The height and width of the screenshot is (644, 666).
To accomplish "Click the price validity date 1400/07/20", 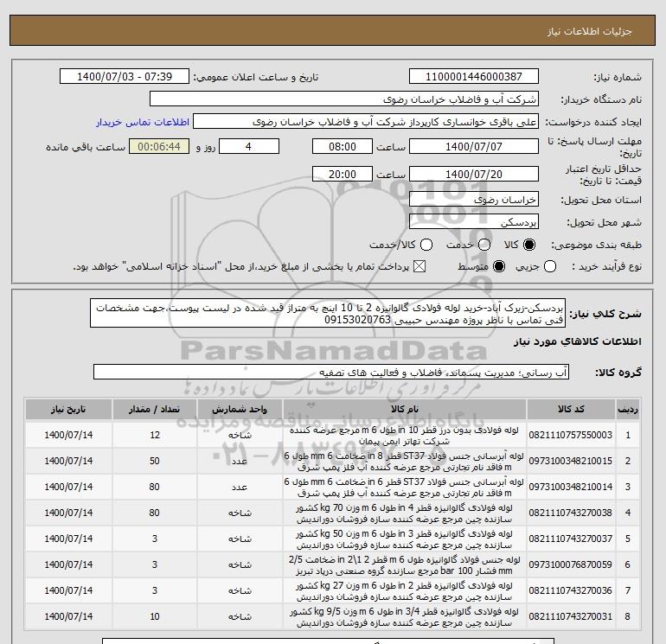I will tap(474, 174).
